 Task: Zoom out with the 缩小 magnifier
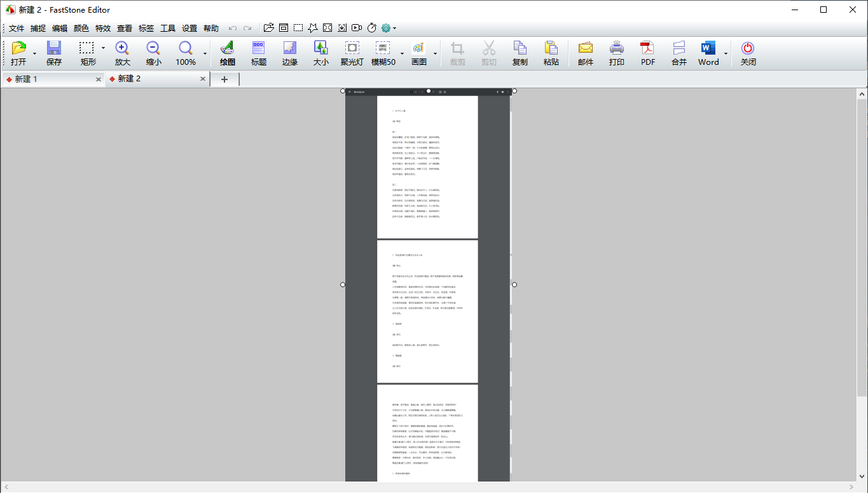pos(153,54)
